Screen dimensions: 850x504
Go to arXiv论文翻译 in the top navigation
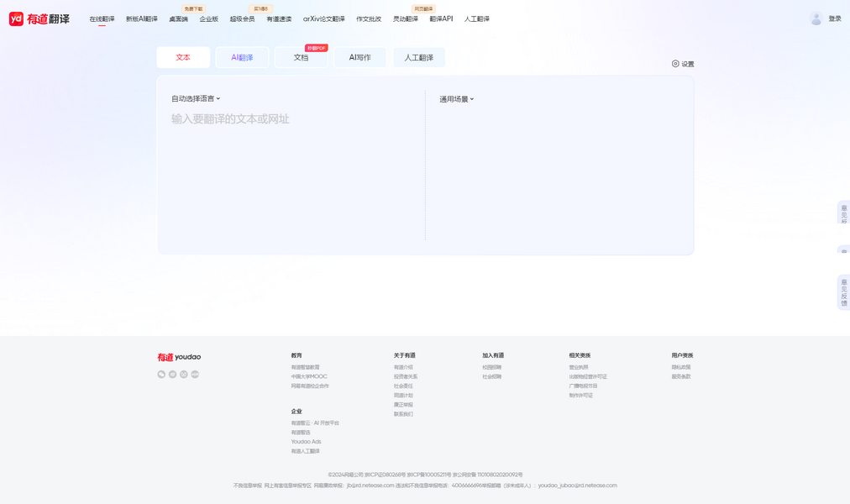click(323, 19)
